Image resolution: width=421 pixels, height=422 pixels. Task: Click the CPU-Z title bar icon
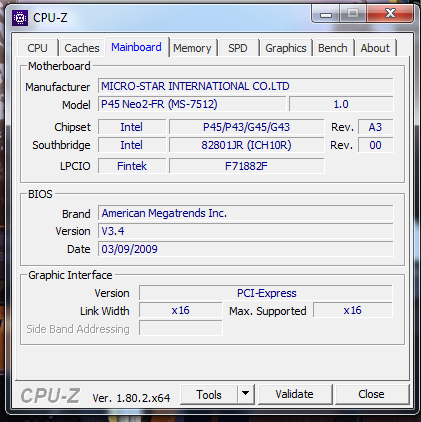pos(20,18)
